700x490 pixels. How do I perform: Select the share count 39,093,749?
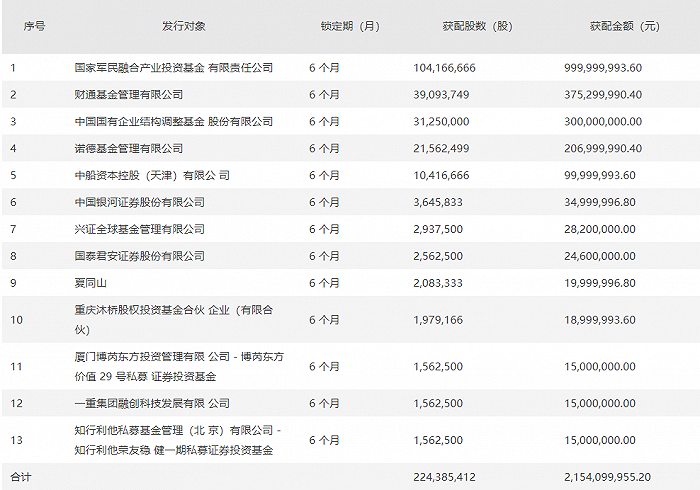(x=441, y=95)
